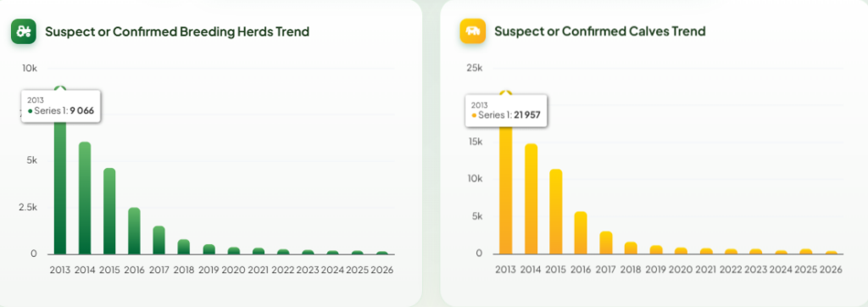Click the Suspect or Confirmed Breeding Herds Trend title
Screen dimensions: 868x307
tap(177, 31)
